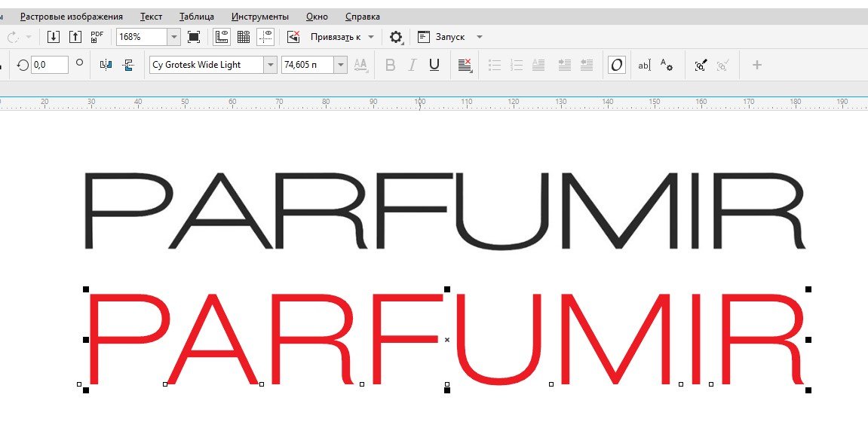Toggle interactive OpenType italic O button

coord(617,65)
